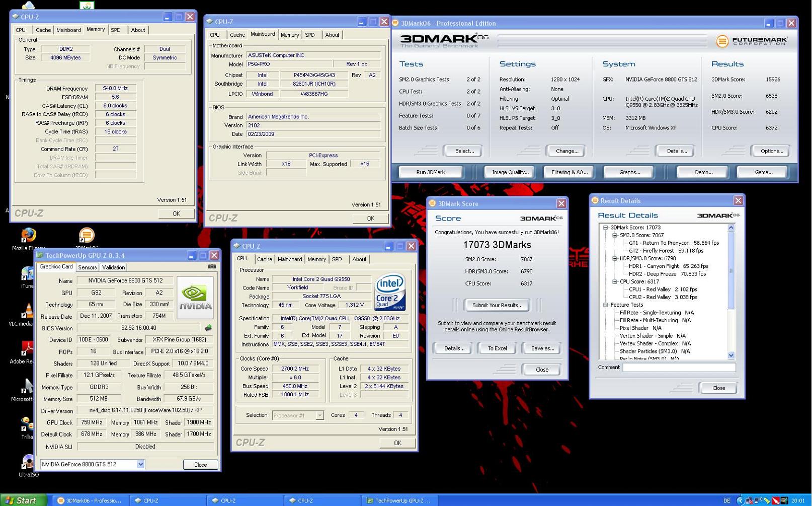Open the Processor #1 selection dropdown

click(319, 415)
